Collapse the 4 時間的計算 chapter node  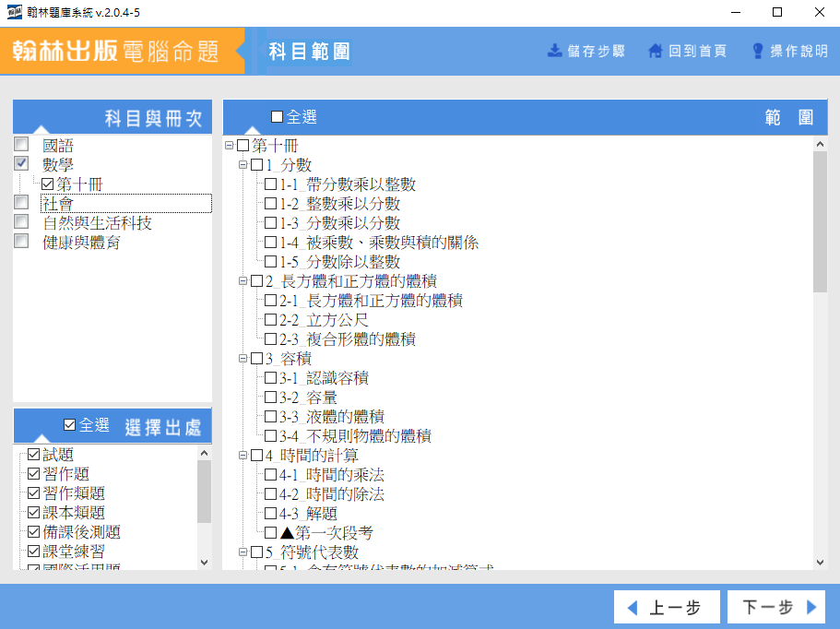243,456
